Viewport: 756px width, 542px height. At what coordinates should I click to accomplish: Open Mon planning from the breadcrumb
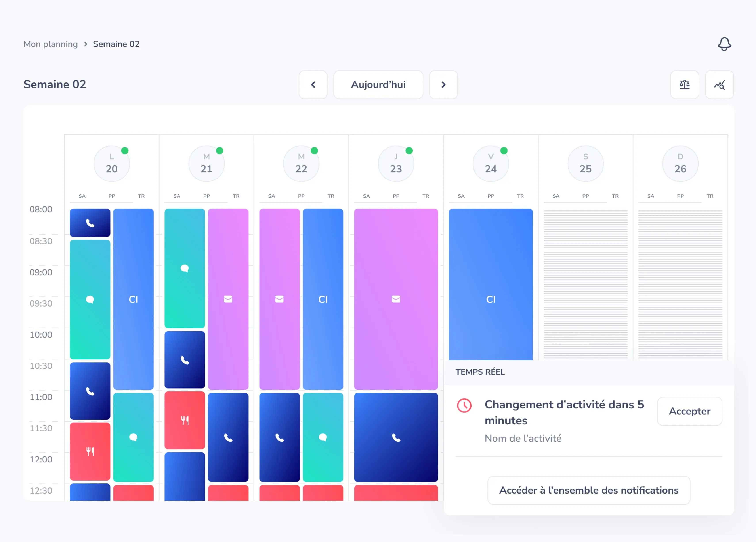[50, 44]
